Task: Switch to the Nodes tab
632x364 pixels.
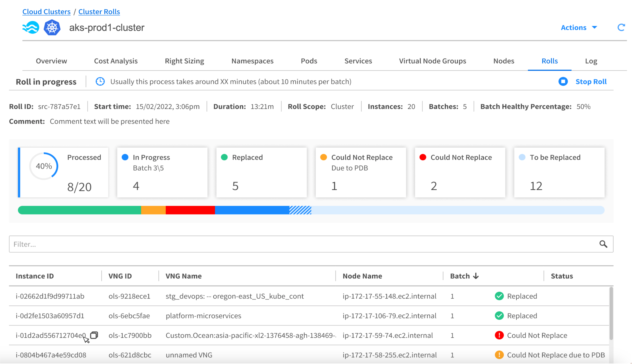Action: coord(503,61)
